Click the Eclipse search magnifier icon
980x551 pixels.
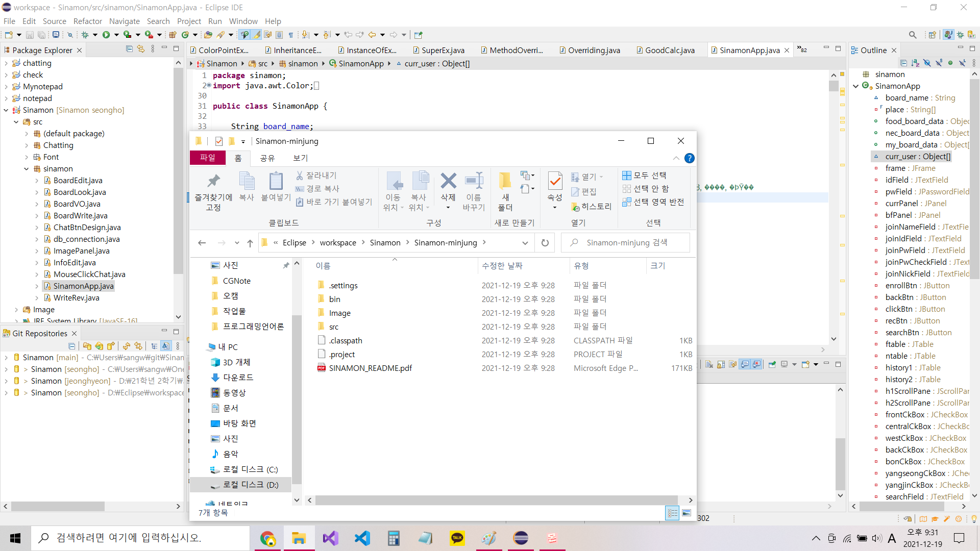pos(912,35)
